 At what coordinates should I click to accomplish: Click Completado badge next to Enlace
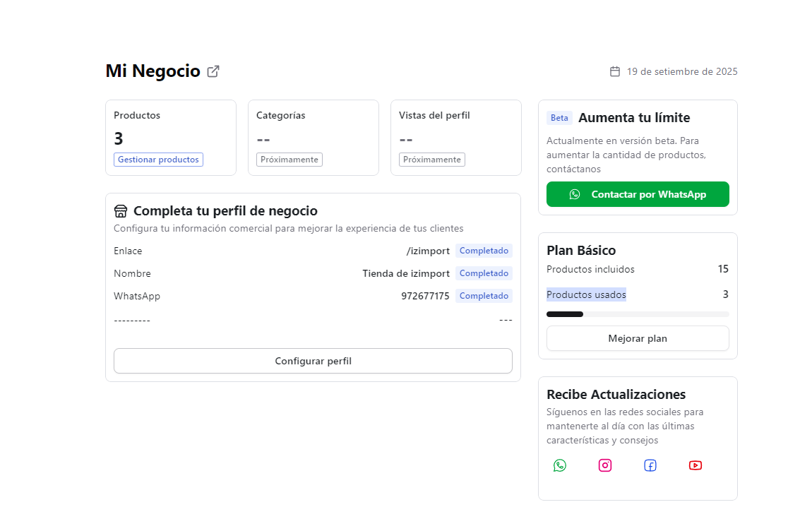click(484, 251)
